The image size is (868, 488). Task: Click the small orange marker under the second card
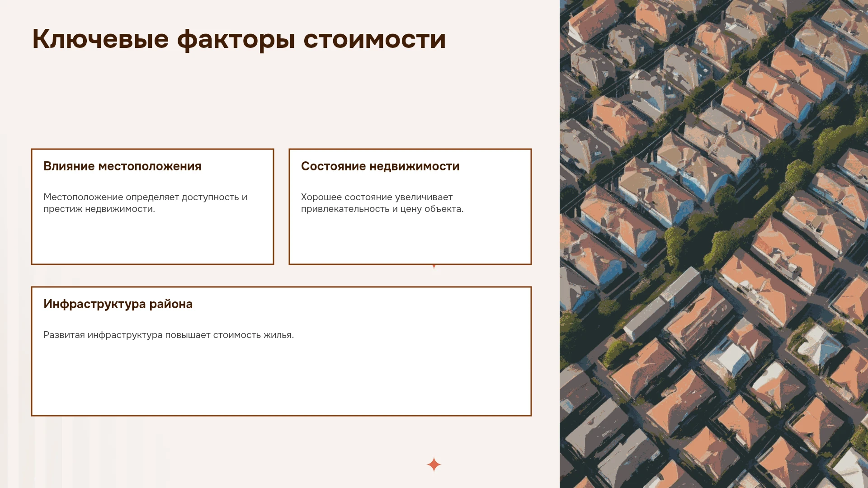pos(434,267)
